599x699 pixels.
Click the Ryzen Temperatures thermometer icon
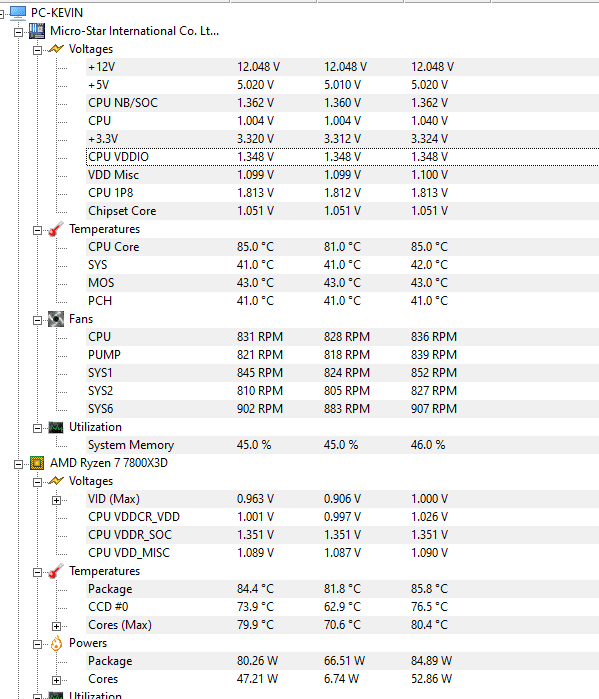click(56, 571)
